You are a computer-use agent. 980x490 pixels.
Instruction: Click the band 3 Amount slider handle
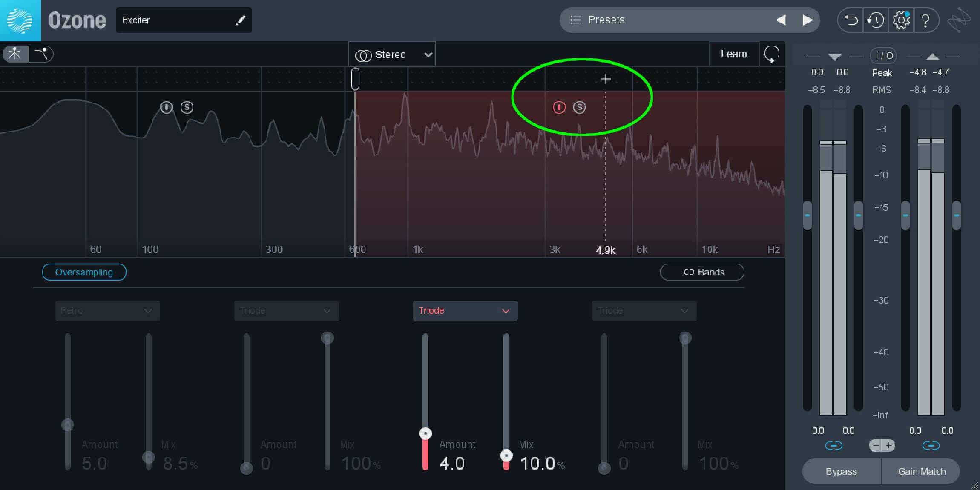[425, 433]
